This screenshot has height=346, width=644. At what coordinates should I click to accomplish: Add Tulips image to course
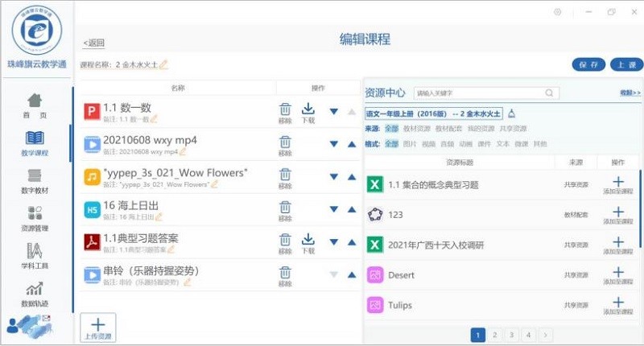(x=617, y=306)
